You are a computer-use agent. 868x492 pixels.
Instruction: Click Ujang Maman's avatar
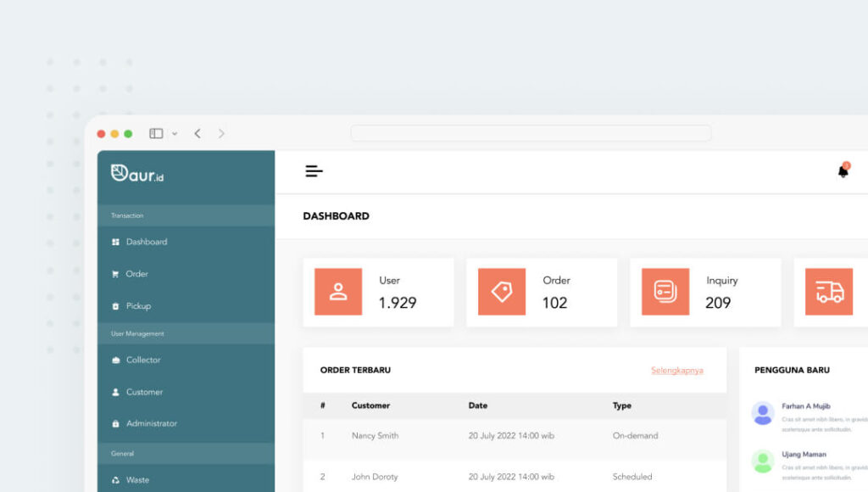click(762, 461)
